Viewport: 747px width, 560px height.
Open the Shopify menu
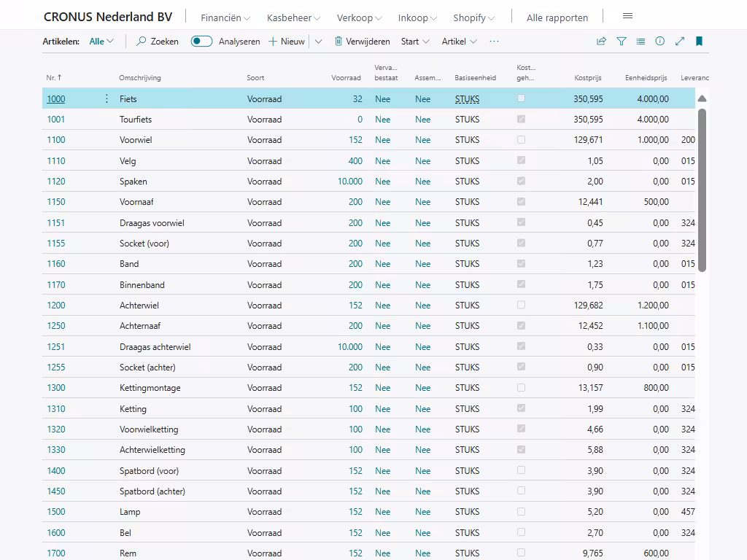coord(473,17)
